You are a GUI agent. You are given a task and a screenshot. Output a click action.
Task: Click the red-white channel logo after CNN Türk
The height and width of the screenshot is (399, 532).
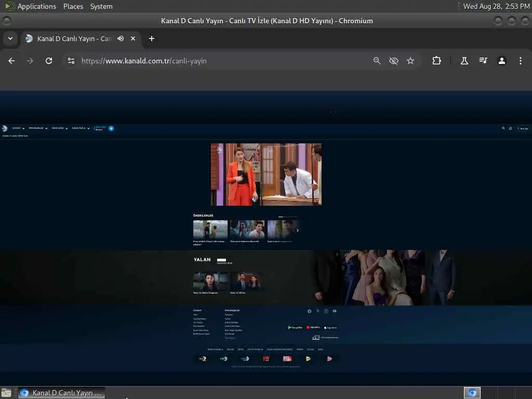click(x=287, y=358)
